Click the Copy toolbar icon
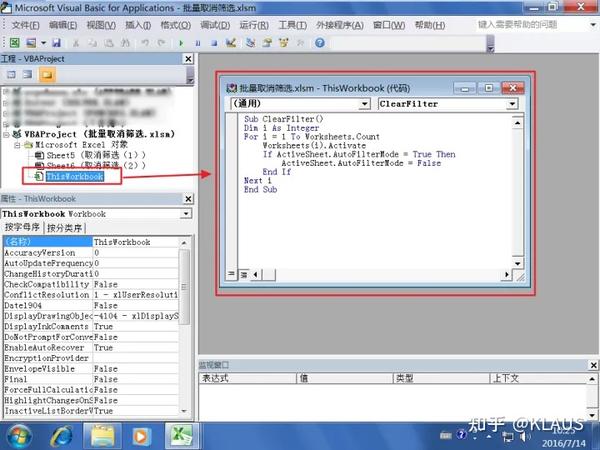600x450 pixels. point(92,42)
